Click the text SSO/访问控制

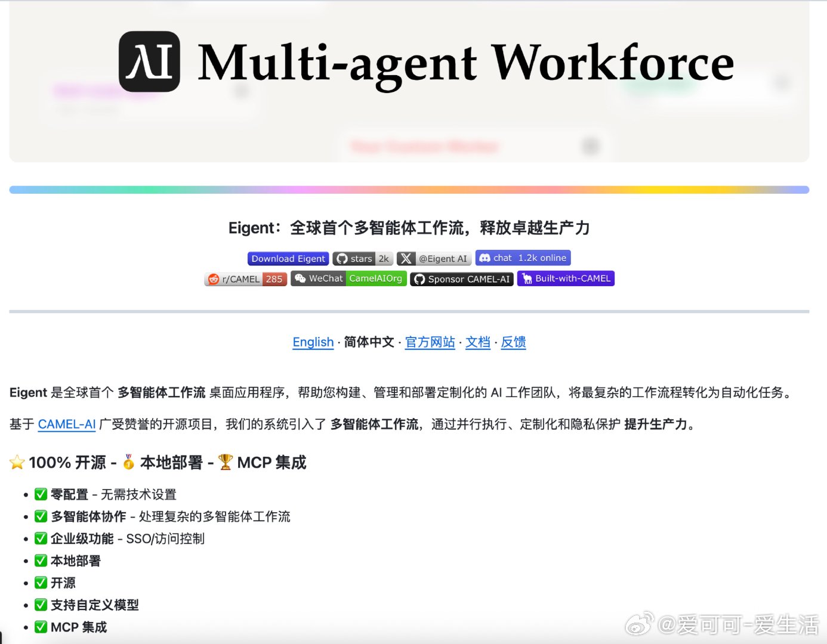165,538
